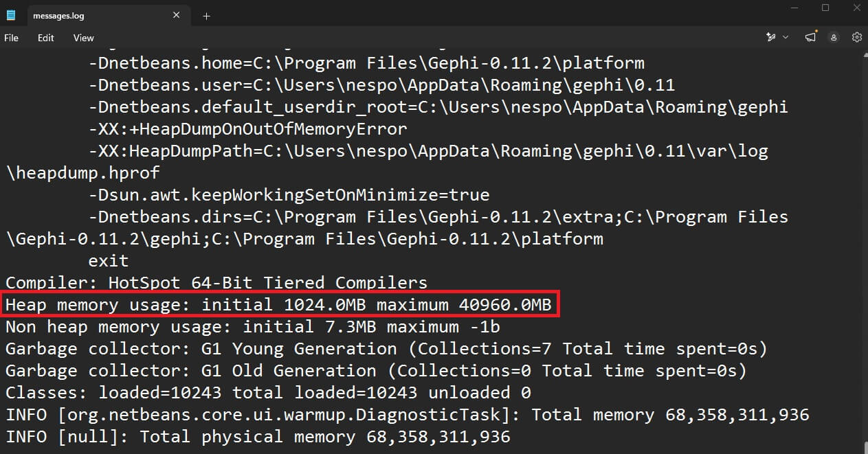Screen dimensions: 868x454
Task: Open the AI Rewrite pen icon
Action: (x=771, y=37)
